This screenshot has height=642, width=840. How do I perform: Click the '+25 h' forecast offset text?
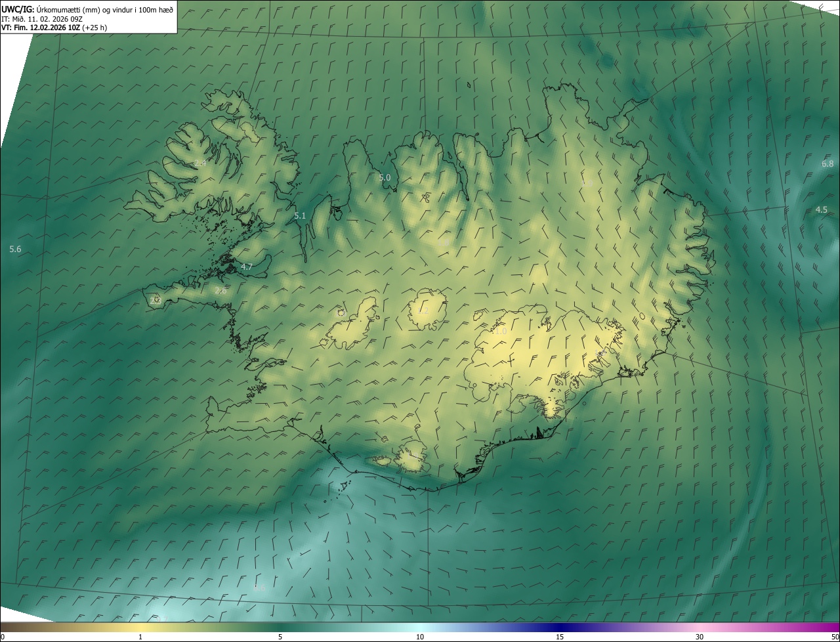pyautogui.click(x=95, y=28)
